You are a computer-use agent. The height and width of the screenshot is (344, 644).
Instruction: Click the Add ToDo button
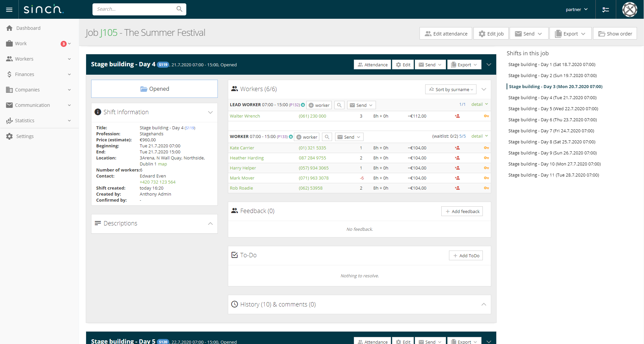tap(466, 255)
